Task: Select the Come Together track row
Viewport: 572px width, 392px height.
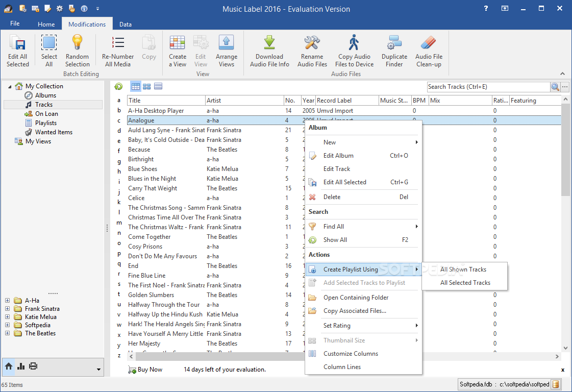Action: pos(215,236)
